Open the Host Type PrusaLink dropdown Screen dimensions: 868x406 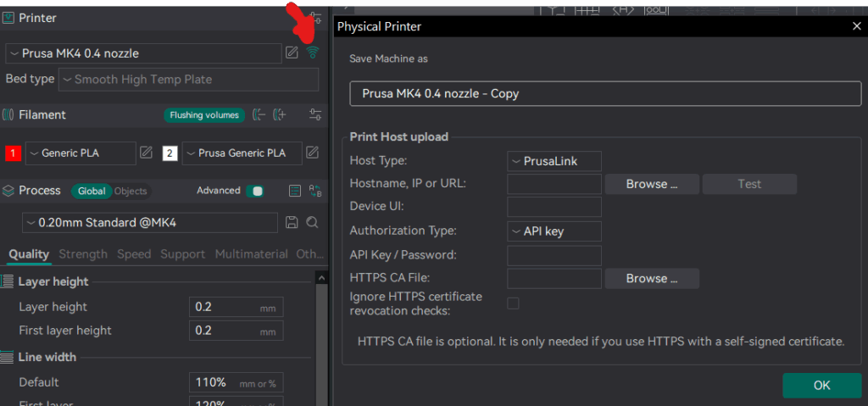(554, 160)
